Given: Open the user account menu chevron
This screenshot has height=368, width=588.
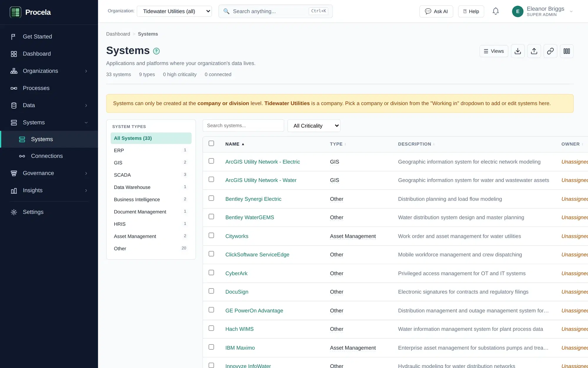Looking at the screenshot, I should [x=571, y=11].
